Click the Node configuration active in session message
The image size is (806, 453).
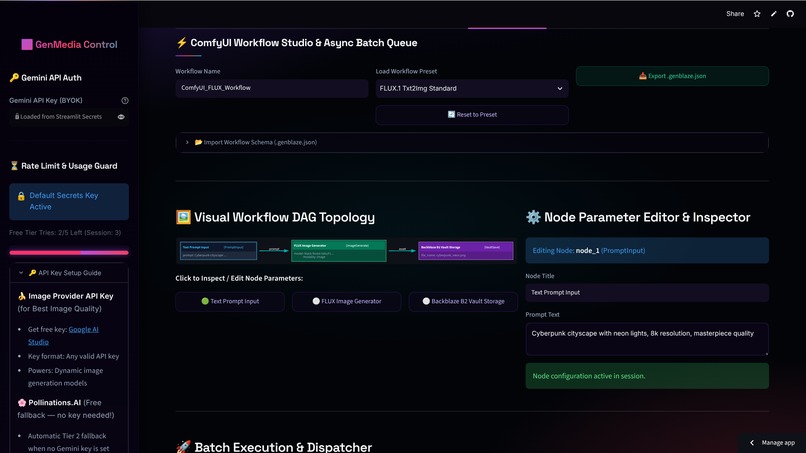click(x=647, y=376)
